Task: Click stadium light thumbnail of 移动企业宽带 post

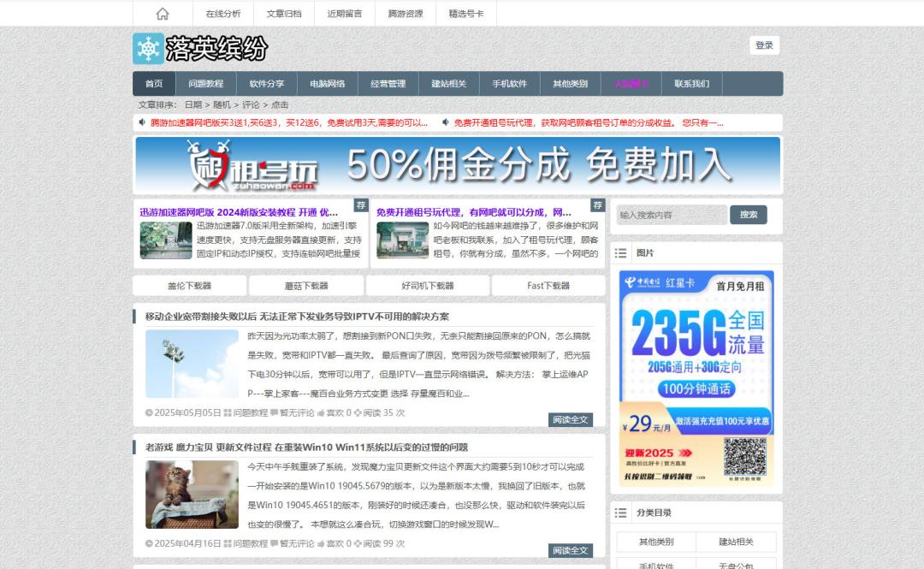Action: pyautogui.click(x=192, y=364)
